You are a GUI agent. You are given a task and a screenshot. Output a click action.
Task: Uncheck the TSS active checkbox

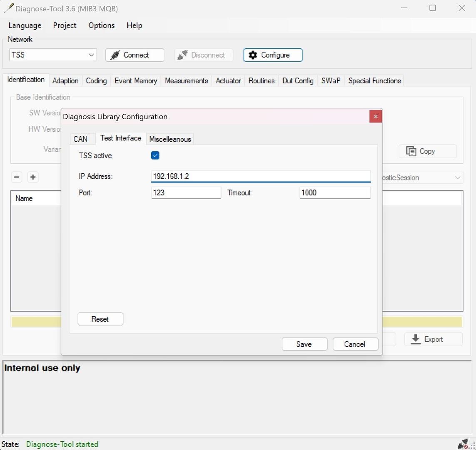click(x=155, y=155)
